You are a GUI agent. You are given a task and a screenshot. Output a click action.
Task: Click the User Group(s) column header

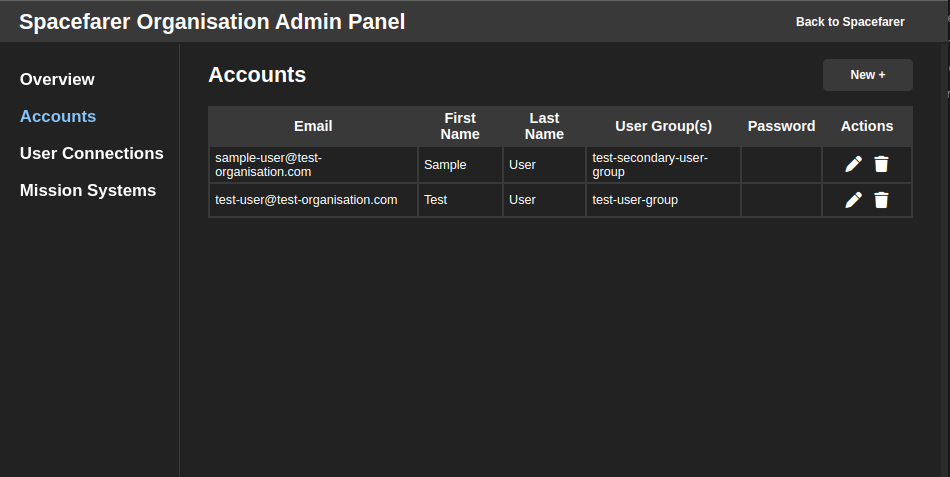[663, 126]
